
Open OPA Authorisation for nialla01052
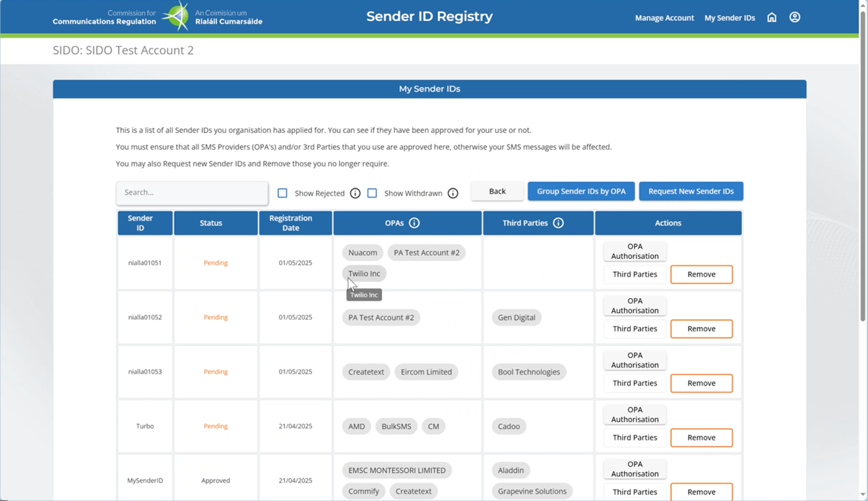click(635, 306)
